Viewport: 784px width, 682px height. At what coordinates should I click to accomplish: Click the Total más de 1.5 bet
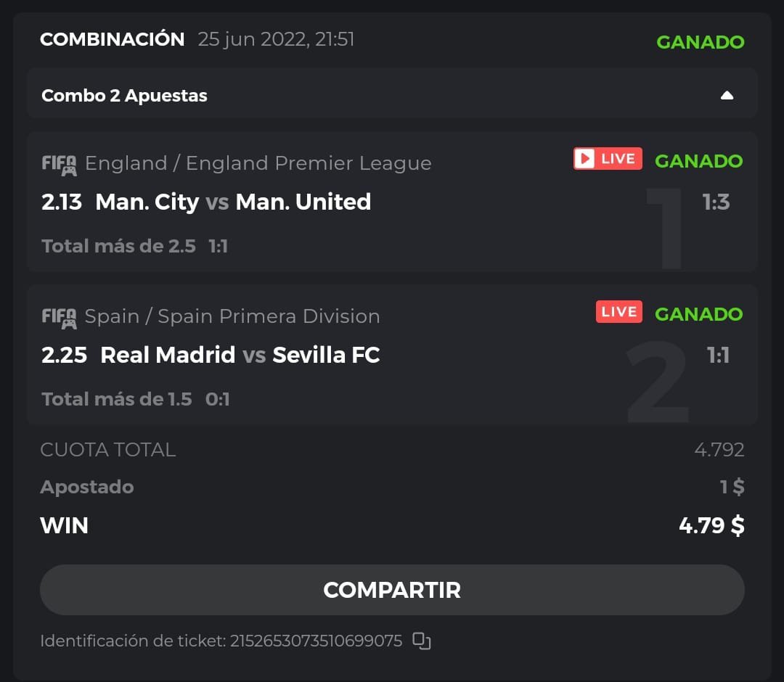pos(117,399)
